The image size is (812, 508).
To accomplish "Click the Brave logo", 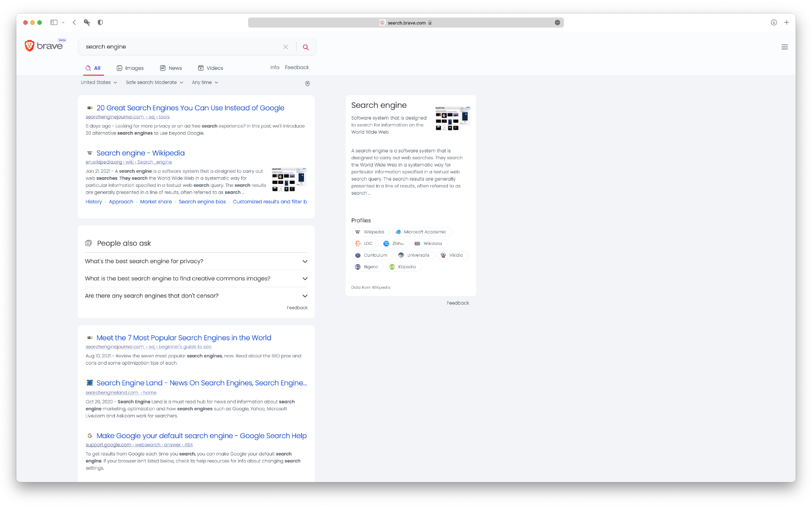I will point(43,46).
